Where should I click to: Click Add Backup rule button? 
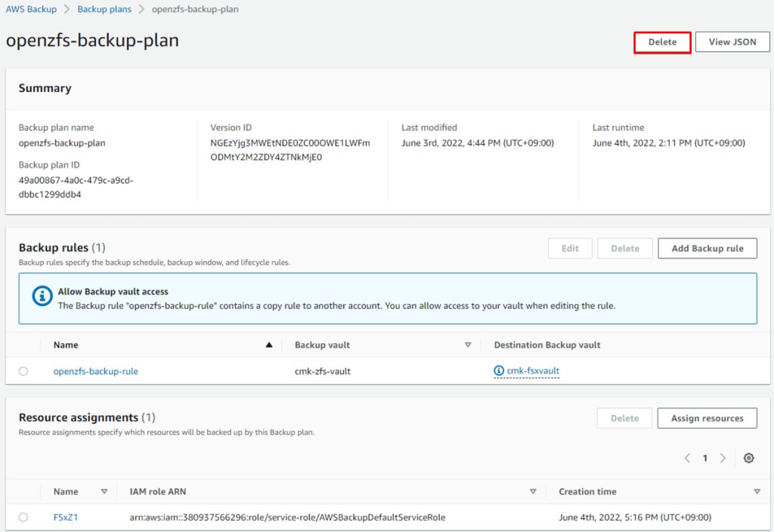click(x=707, y=248)
